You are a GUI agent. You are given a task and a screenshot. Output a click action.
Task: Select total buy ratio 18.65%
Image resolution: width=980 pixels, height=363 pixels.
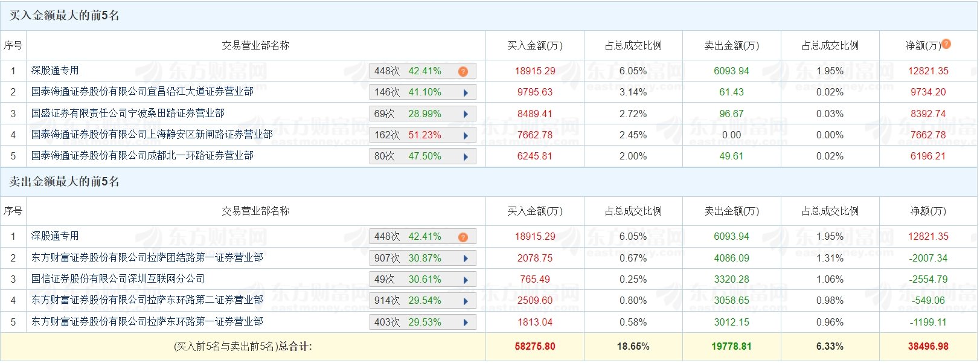coord(633,347)
